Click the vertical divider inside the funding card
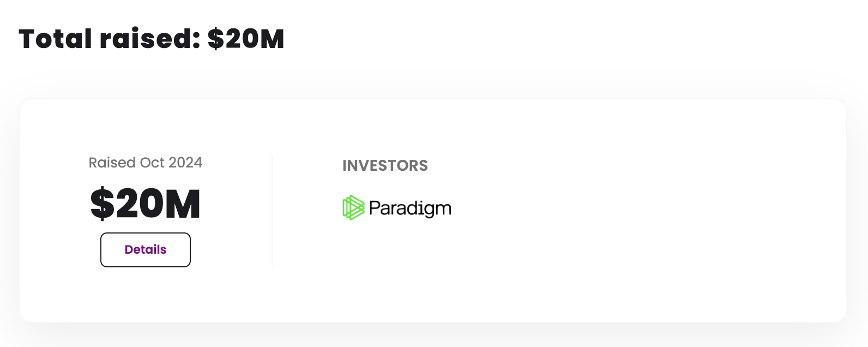Image resolution: width=868 pixels, height=347 pixels. tap(272, 211)
